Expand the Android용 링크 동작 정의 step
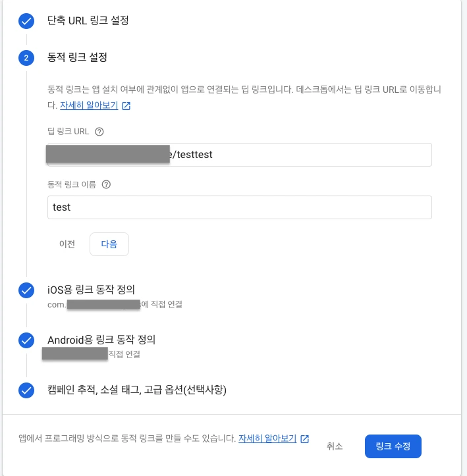467x476 pixels. [x=101, y=340]
